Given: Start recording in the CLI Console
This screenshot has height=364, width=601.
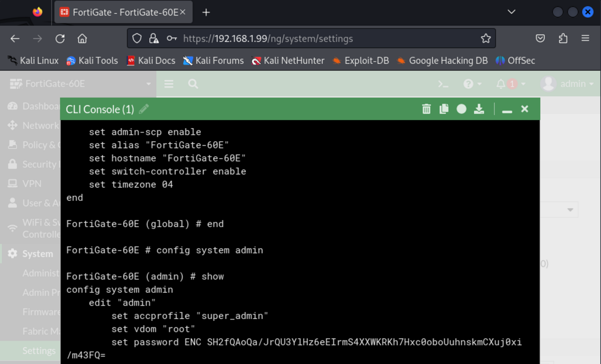Looking at the screenshot, I should point(461,109).
